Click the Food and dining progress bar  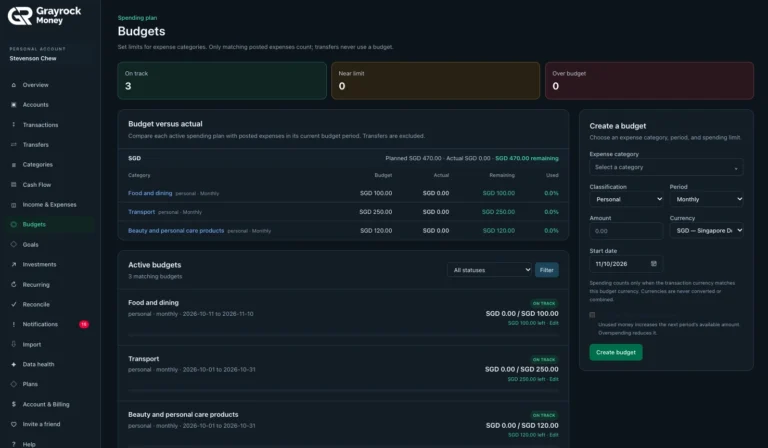point(343,335)
